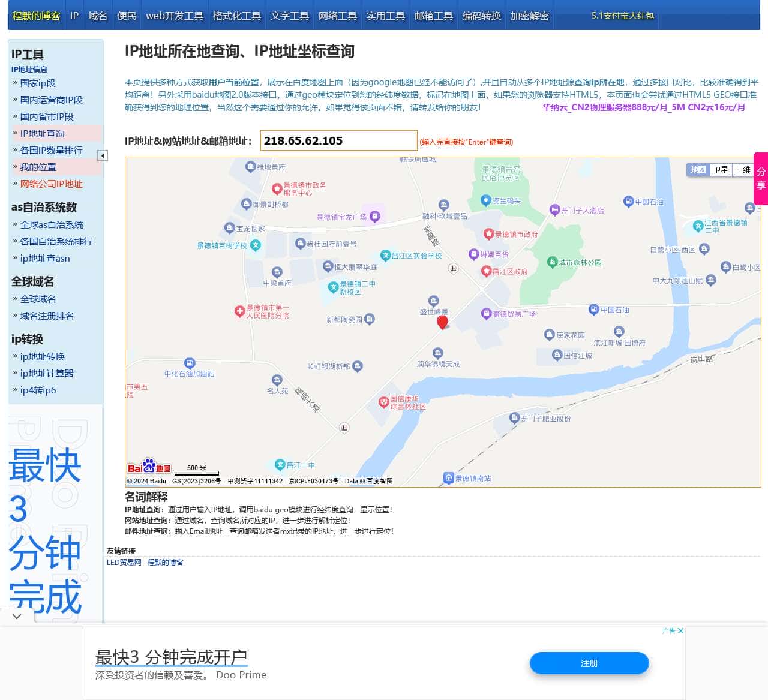The height and width of the screenshot is (700, 768).
Task: Expand more options via the bottom-left chevron
Action: [x=16, y=616]
